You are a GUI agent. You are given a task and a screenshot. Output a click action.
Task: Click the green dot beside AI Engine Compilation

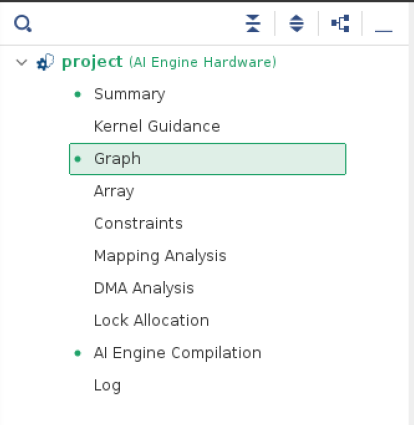[x=78, y=353]
